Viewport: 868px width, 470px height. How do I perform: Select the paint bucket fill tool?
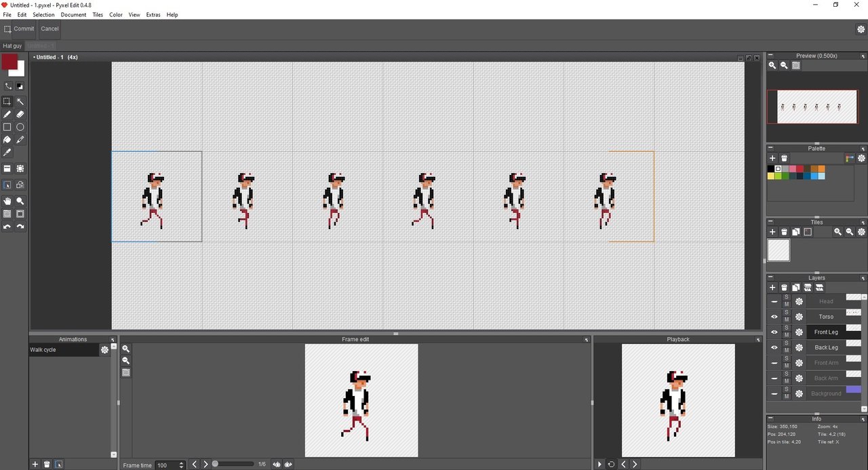tap(7, 140)
